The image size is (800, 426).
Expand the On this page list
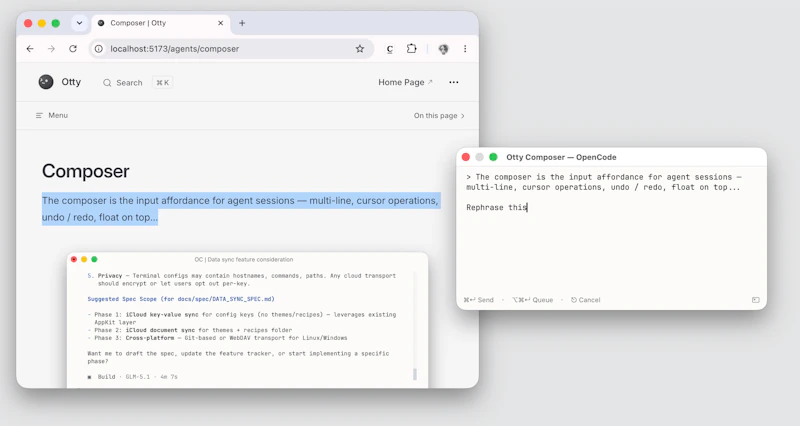pyautogui.click(x=439, y=116)
